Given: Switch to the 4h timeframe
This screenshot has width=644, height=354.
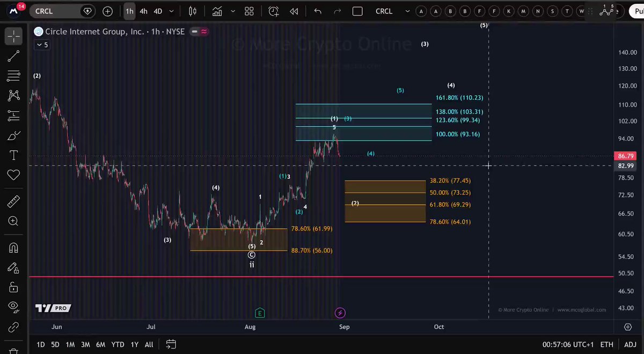Looking at the screenshot, I should point(143,11).
